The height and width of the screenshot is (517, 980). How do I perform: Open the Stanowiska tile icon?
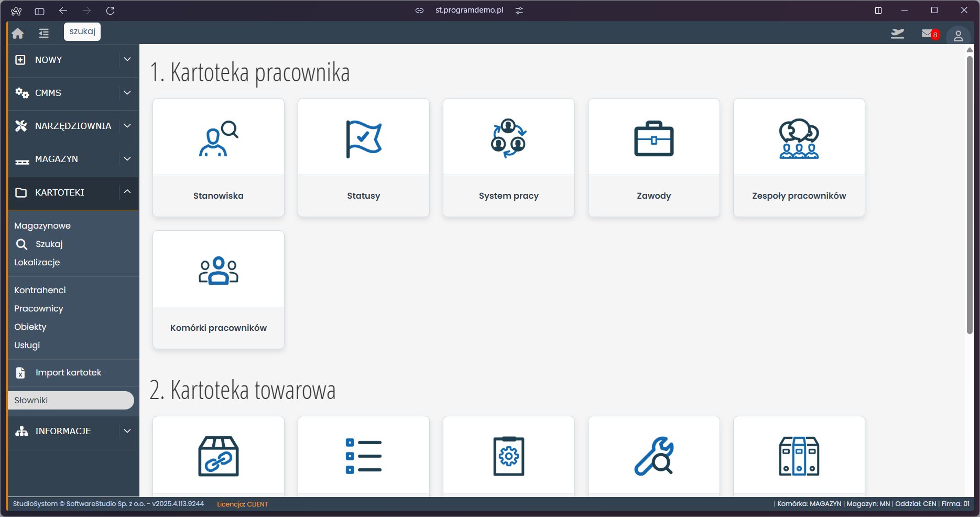219,138
